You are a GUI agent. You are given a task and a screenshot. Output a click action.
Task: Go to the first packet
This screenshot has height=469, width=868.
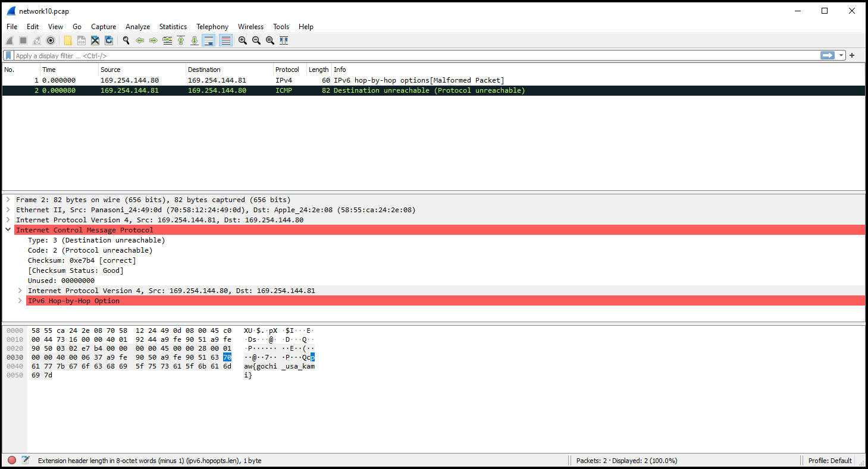point(181,40)
